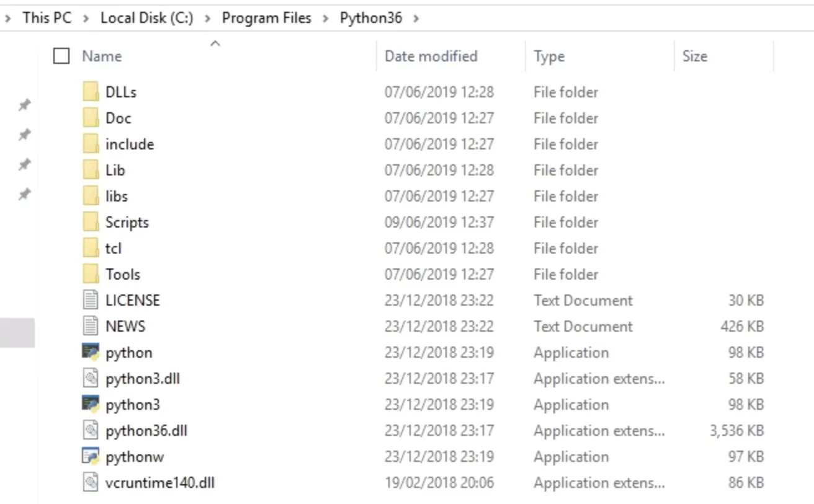Toggle the select all items checkbox

(61, 56)
